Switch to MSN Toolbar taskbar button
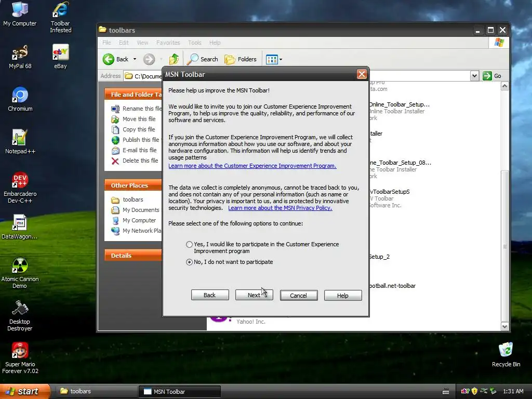The image size is (532, 399). tap(180, 391)
